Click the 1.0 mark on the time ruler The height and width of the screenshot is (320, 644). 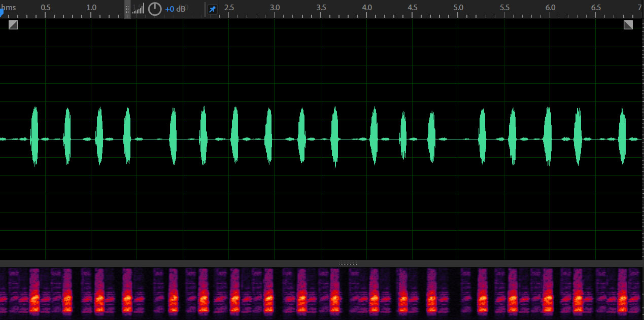pyautogui.click(x=91, y=8)
